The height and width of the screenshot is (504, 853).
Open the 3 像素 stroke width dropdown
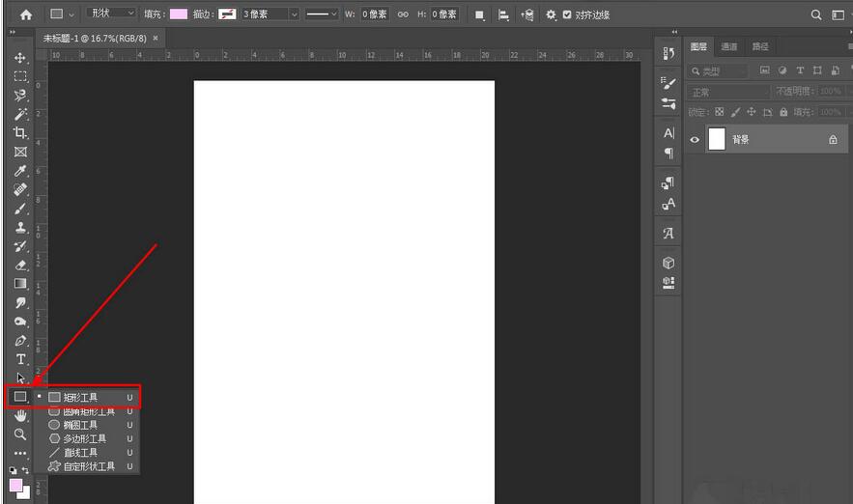click(270, 14)
